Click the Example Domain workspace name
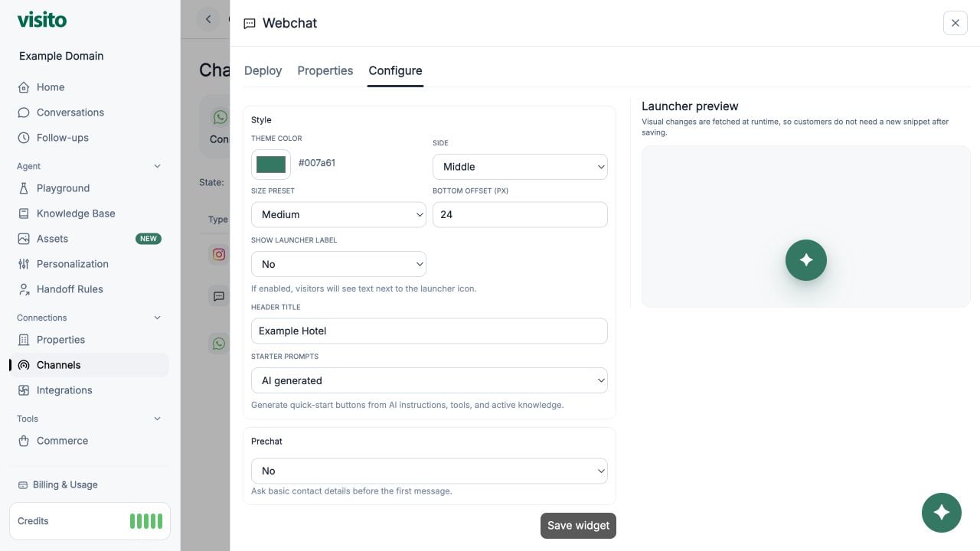The image size is (980, 551). pos(61,56)
